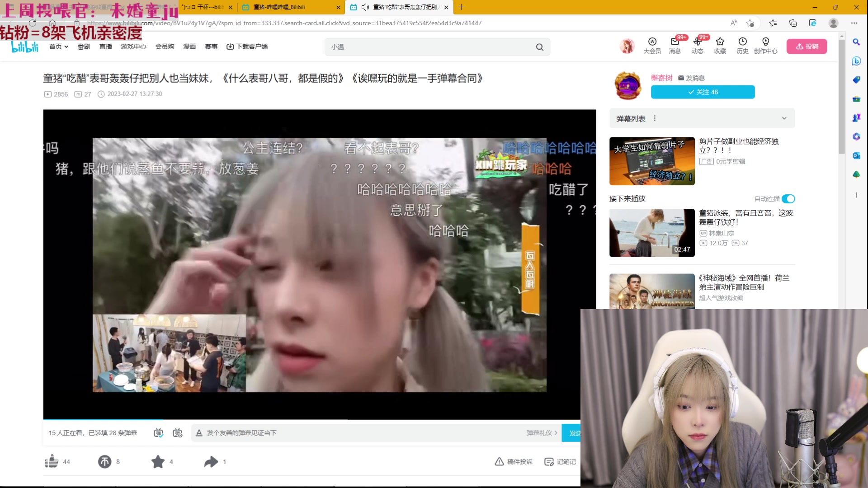Open the 直播 menu item in the navbar

click(x=105, y=47)
